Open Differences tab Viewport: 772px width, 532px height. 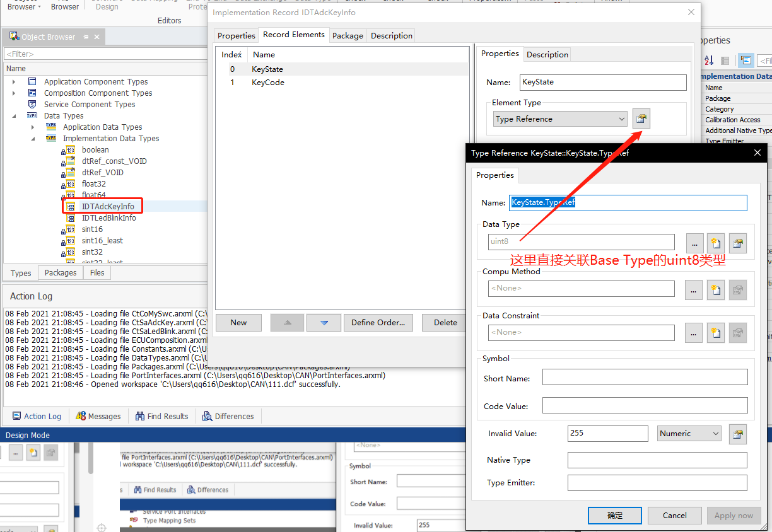228,417
